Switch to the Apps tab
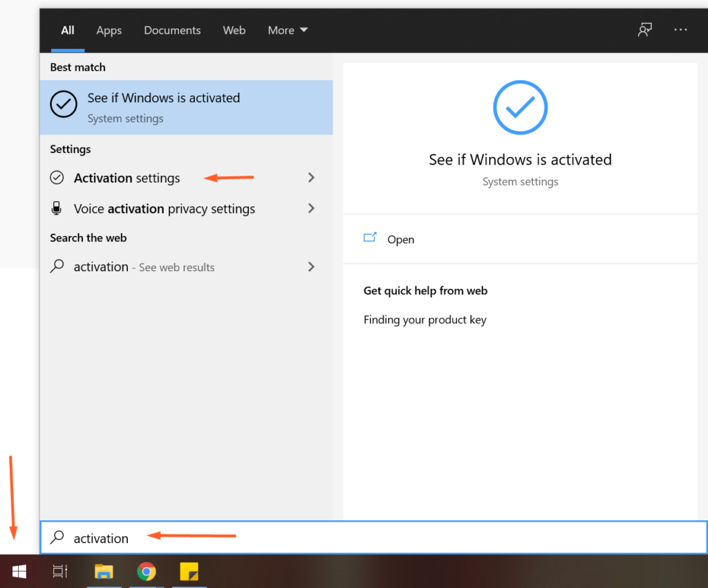The width and height of the screenshot is (708, 588). 109,30
